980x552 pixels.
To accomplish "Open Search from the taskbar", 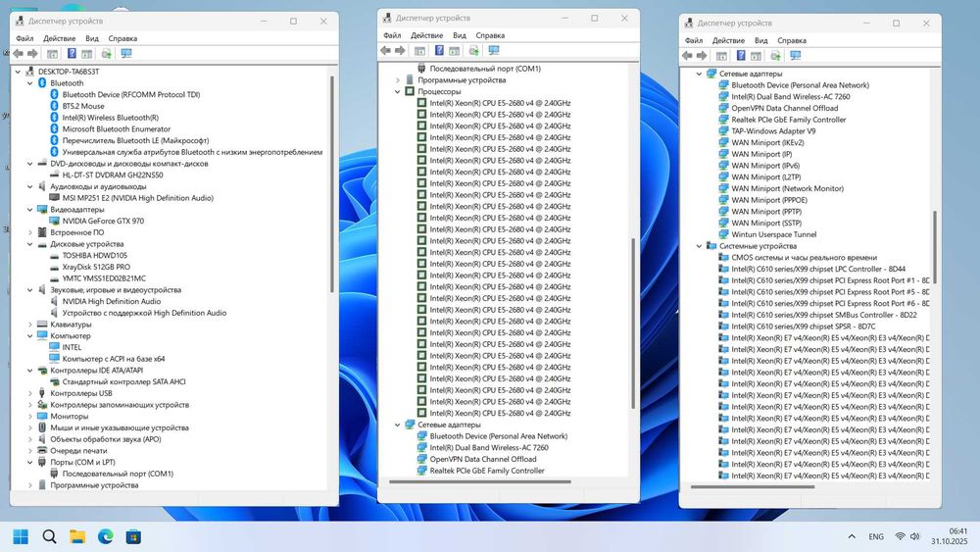I will click(49, 536).
